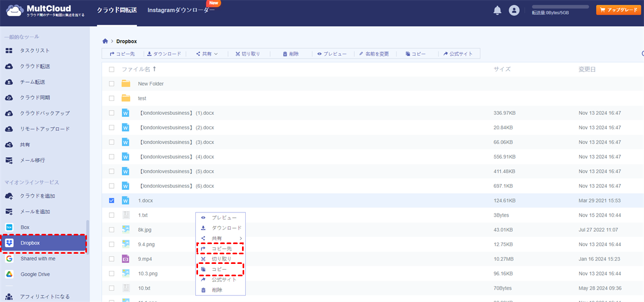Choose 削除 in the context menu
Viewport: 644px width, 302px height.
tap(221, 290)
